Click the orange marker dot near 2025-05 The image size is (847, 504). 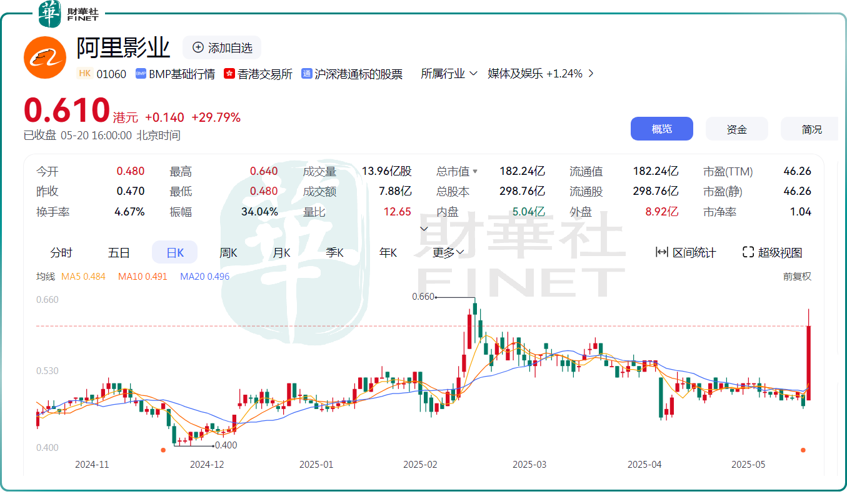803,450
